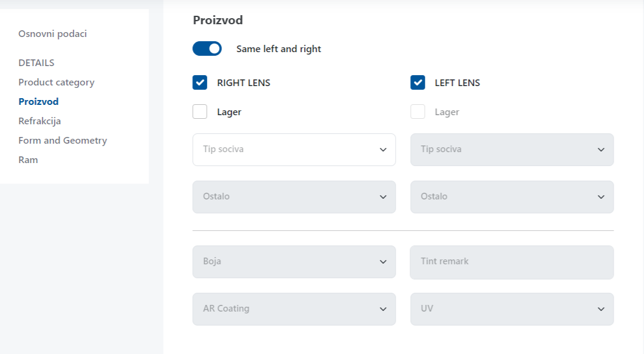
Task: Open the Form and Geometry section
Action: coord(63,141)
